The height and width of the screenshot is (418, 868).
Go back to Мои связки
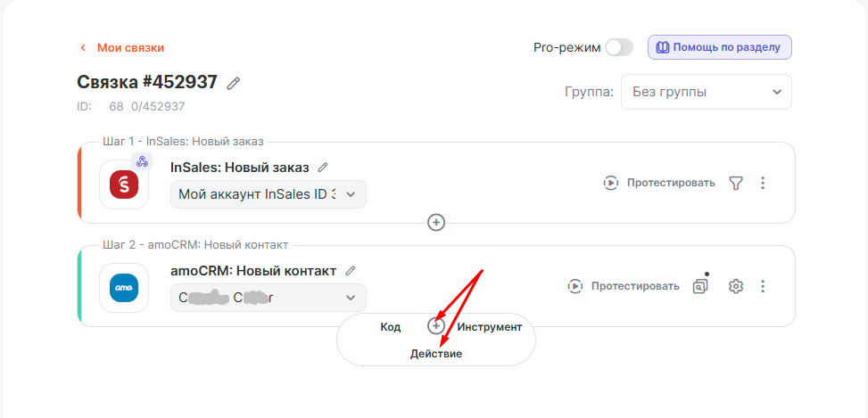point(122,47)
